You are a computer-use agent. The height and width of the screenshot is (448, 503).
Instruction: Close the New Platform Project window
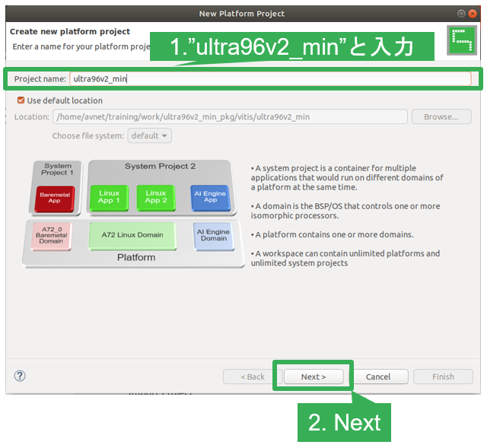[x=474, y=13]
